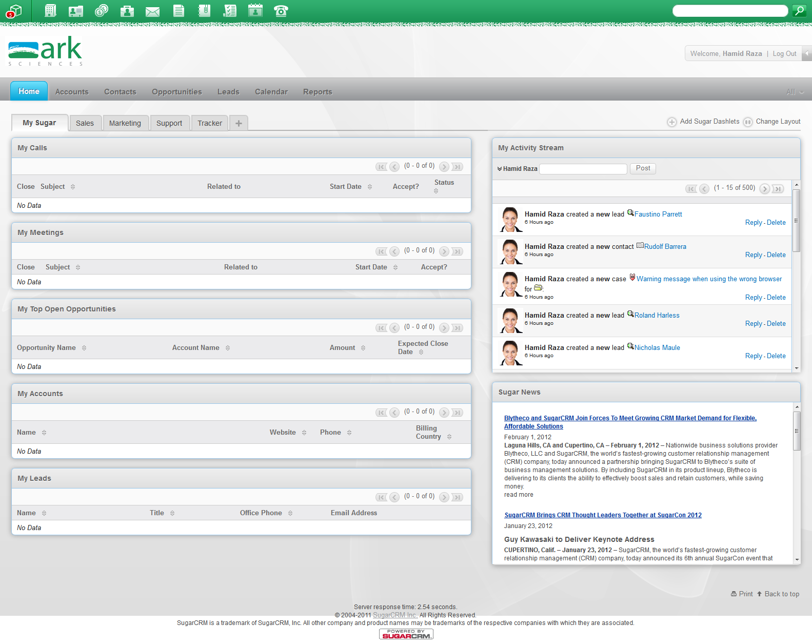
Task: Go to first page in My Leads
Action: [381, 497]
